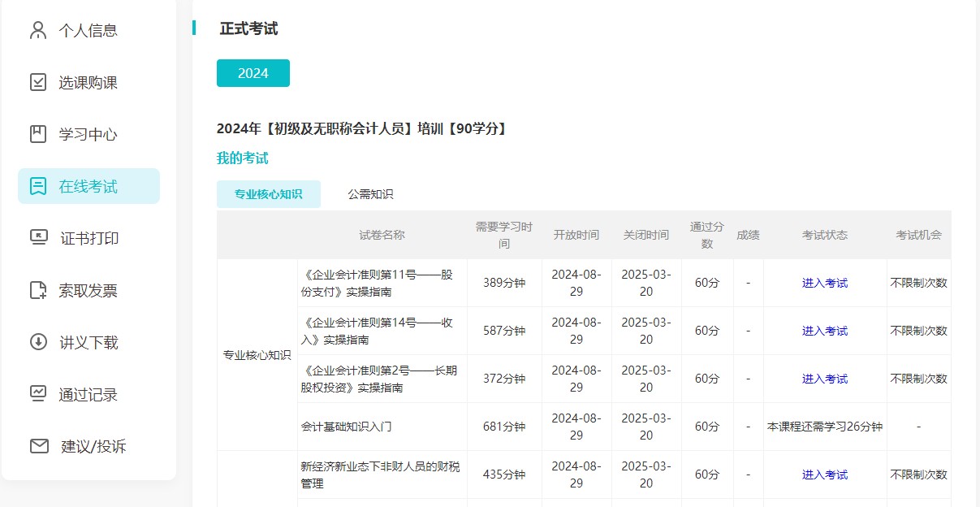The image size is (980, 507).
Task: Click the book icon beside 学习中心
Action: [38, 134]
